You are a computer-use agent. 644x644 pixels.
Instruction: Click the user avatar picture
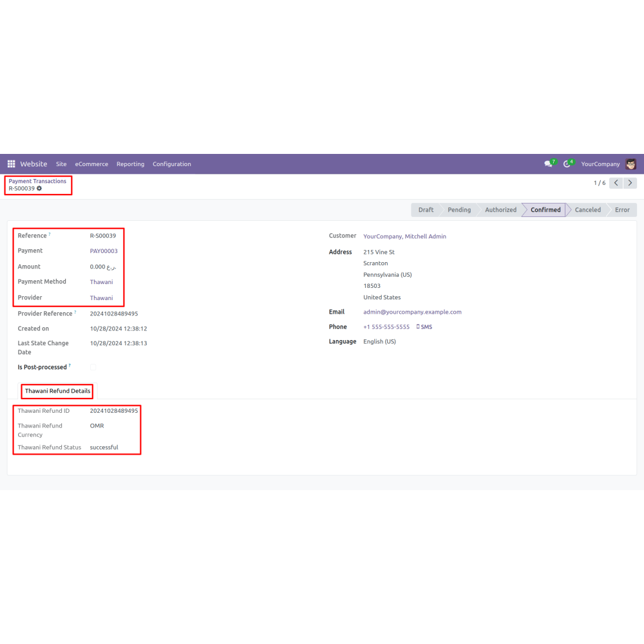(631, 164)
